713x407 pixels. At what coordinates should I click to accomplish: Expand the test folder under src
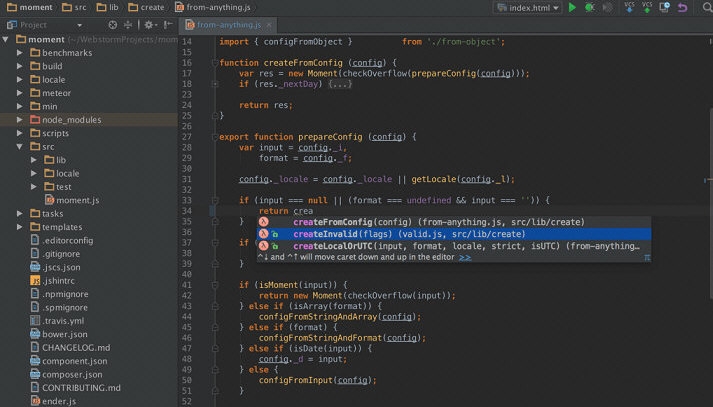[34, 187]
